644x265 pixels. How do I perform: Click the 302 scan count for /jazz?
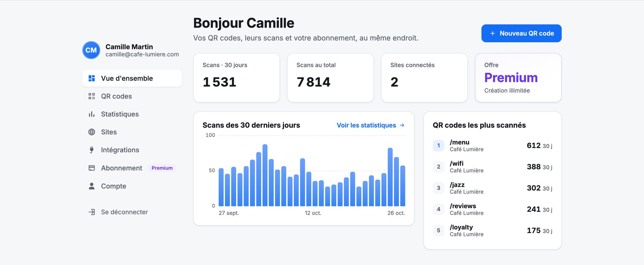click(533, 188)
